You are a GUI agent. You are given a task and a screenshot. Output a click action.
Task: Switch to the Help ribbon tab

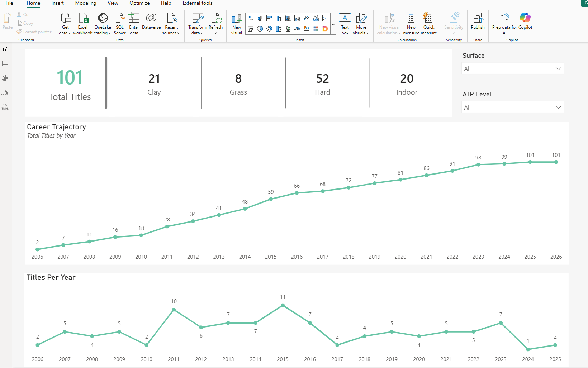point(166,3)
